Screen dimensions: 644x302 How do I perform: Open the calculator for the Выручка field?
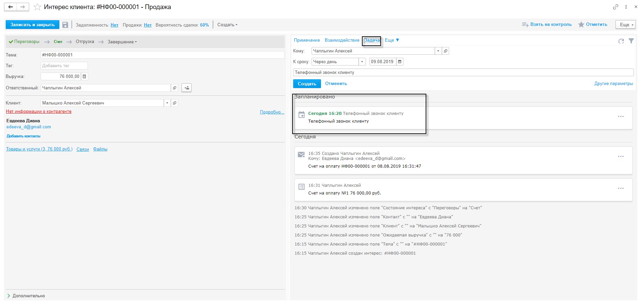pos(85,77)
